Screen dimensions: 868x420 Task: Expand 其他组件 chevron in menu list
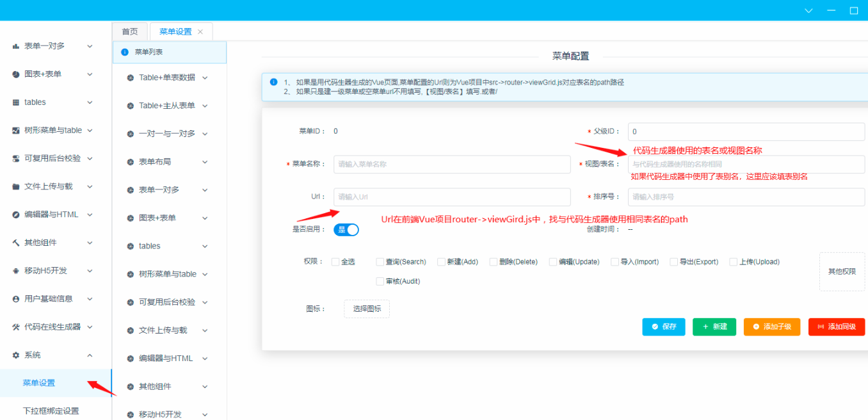pos(205,387)
